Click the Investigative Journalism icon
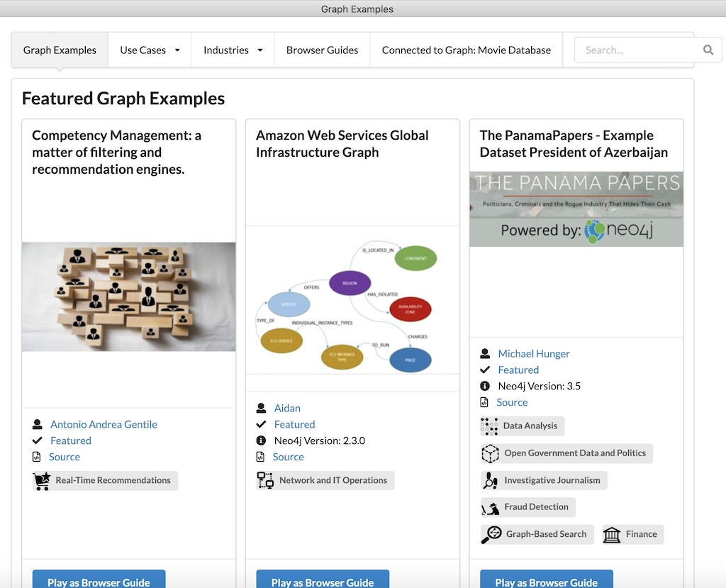 pyautogui.click(x=490, y=480)
